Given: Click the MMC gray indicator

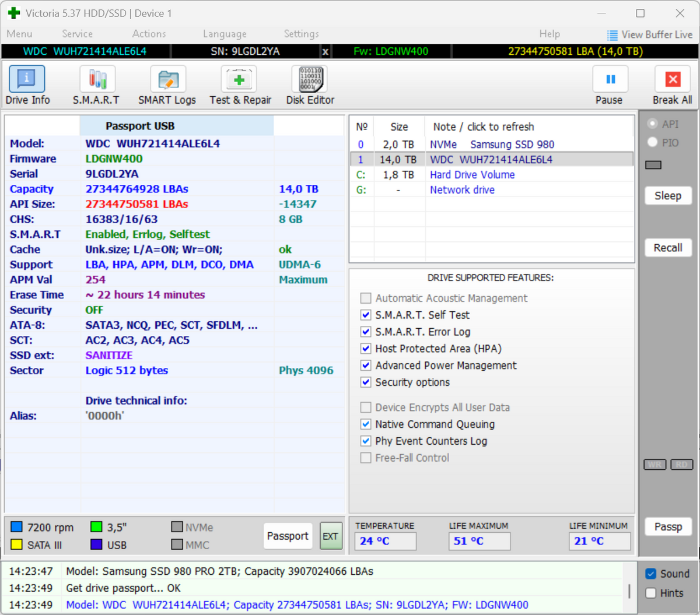Looking at the screenshot, I should coord(177,544).
